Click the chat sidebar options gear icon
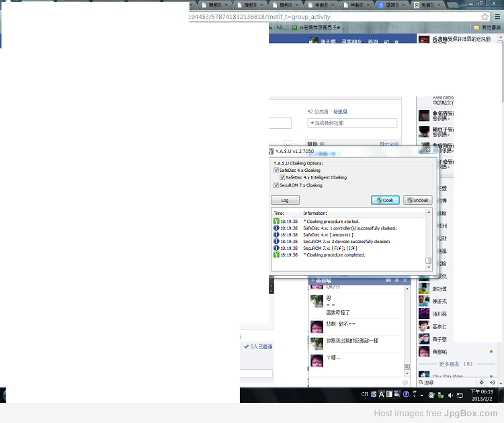The width and height of the screenshot is (504, 423). tap(482, 382)
